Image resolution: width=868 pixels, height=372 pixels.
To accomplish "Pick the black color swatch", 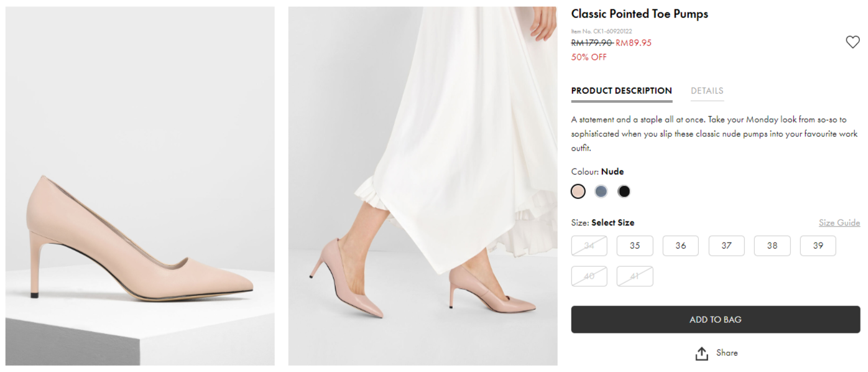I will [x=624, y=192].
